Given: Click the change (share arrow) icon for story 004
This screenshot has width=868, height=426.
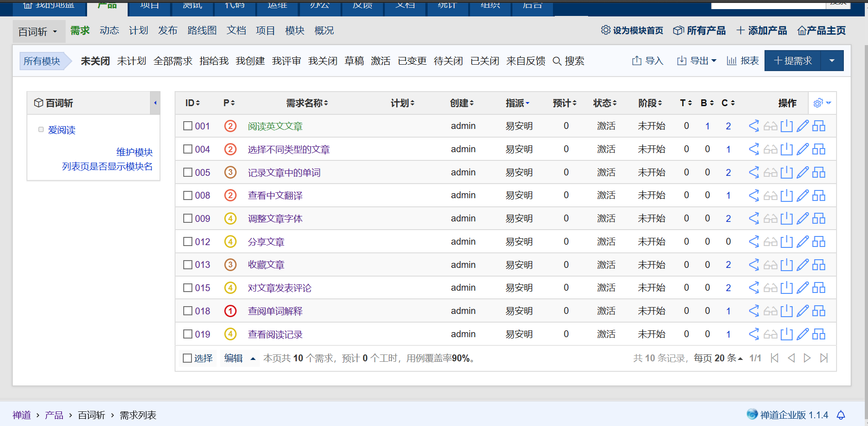Looking at the screenshot, I should [x=754, y=149].
